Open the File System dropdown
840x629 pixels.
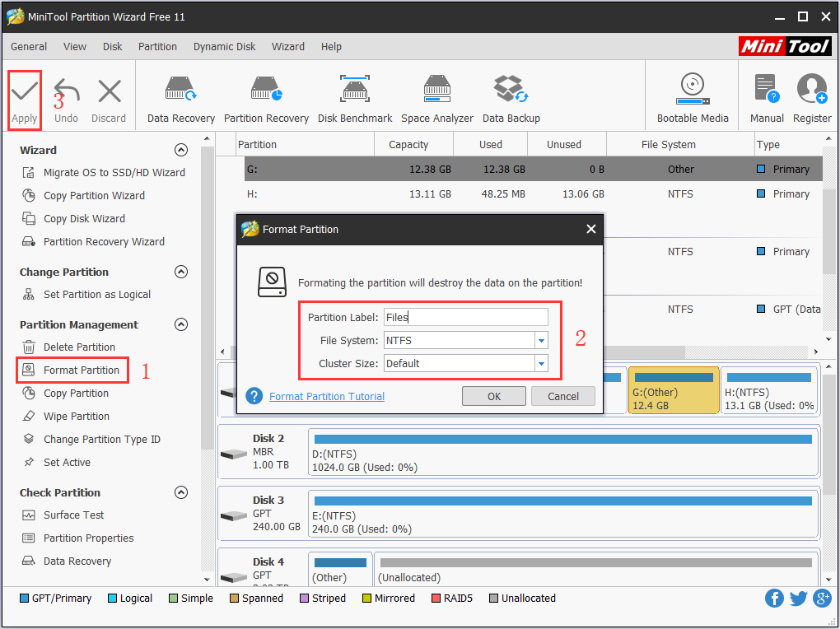pos(542,340)
